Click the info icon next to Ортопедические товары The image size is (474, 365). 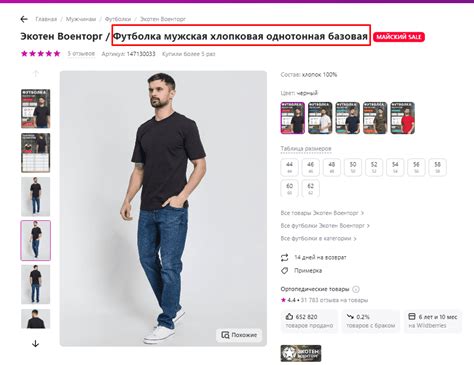tap(356, 289)
